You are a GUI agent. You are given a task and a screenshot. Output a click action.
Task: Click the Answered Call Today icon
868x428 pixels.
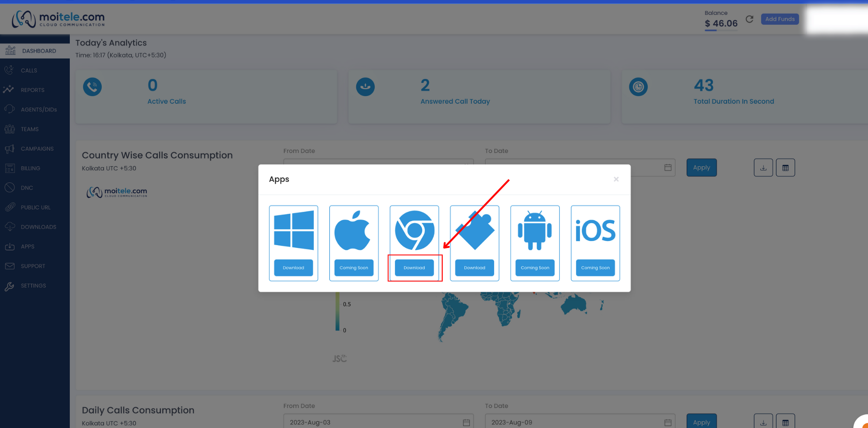pos(365,87)
